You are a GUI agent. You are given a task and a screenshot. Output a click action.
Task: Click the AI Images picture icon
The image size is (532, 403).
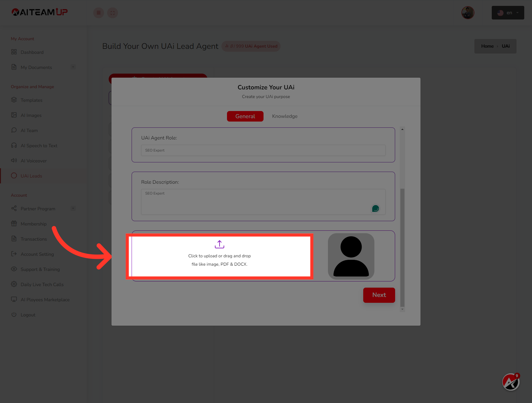click(14, 115)
